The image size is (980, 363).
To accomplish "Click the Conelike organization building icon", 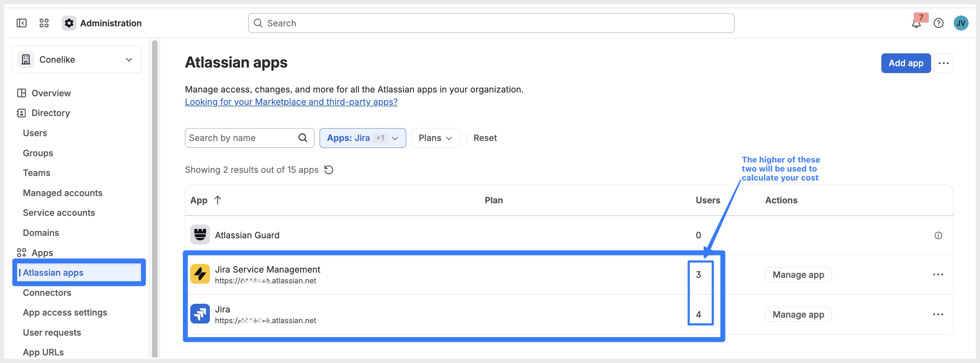I will 26,60.
